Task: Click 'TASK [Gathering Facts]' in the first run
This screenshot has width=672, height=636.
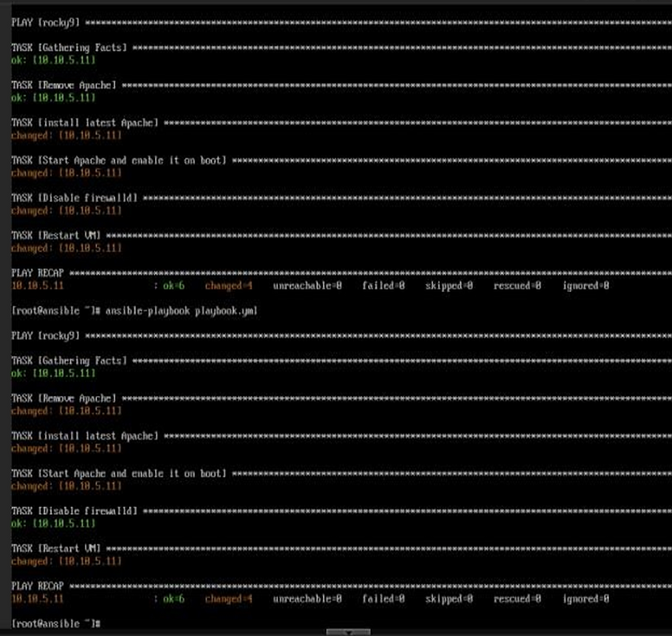Action: point(69,48)
